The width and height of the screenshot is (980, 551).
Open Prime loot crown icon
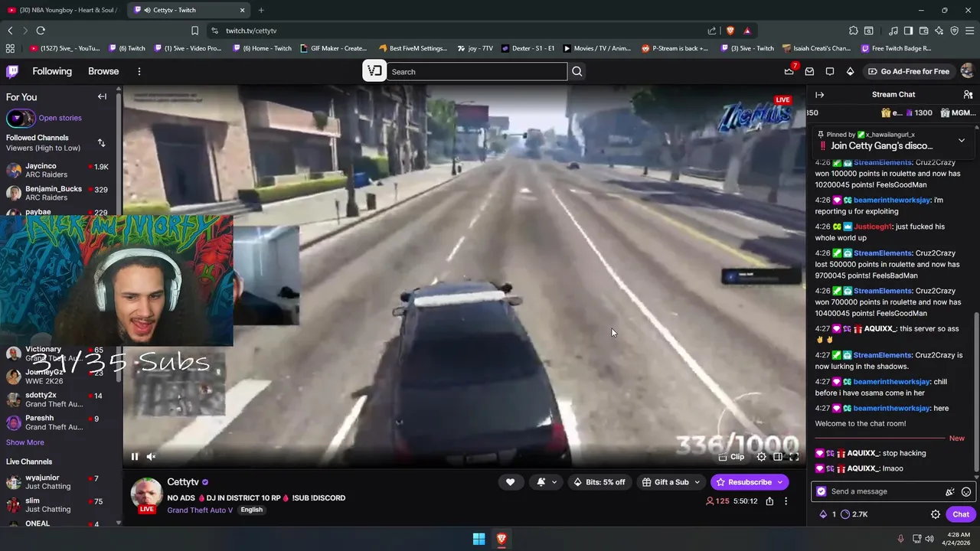pos(789,71)
